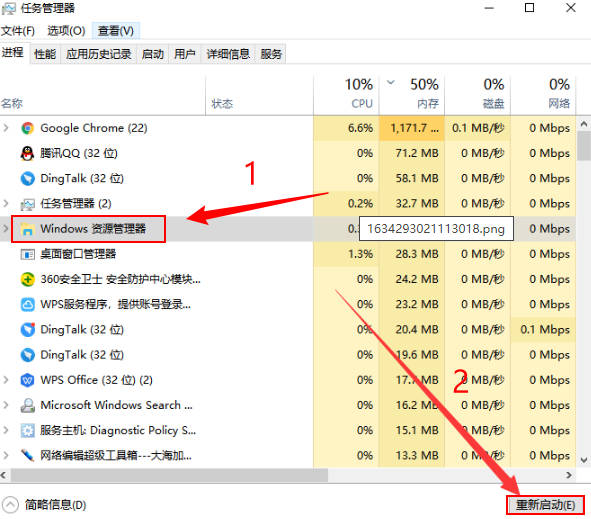Click the 13.3 MB memory value

pos(417,456)
